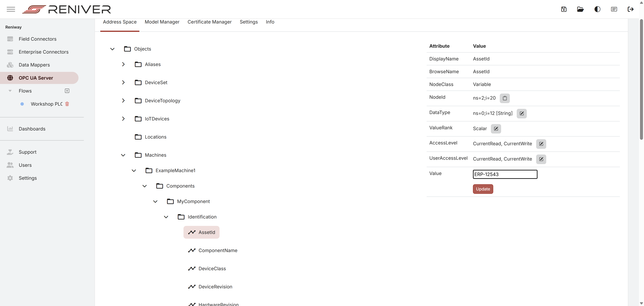Log out using the exit icon

631,9
